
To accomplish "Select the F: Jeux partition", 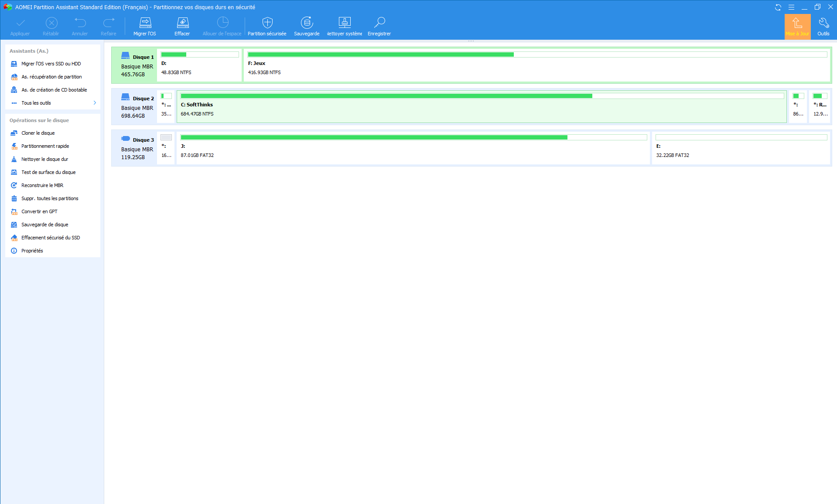I will point(537,65).
